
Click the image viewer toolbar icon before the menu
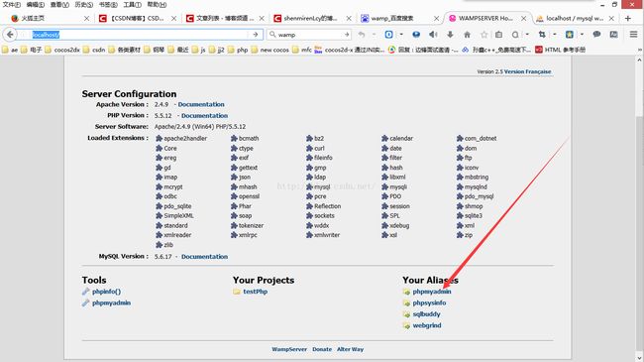click(613, 35)
